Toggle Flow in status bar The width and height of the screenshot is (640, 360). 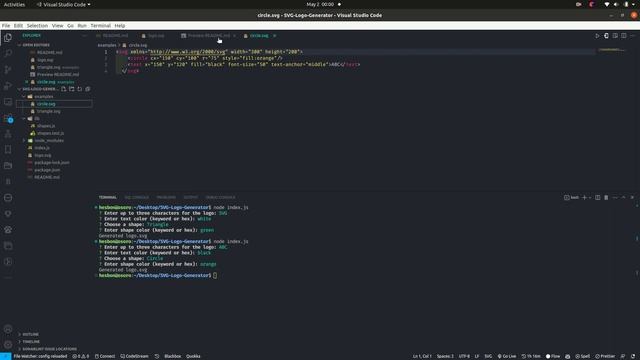pos(553,356)
